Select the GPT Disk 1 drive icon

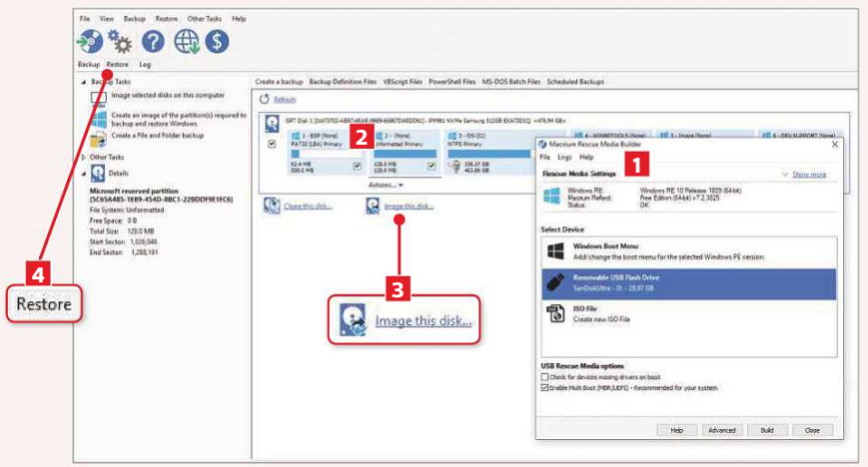[272, 123]
